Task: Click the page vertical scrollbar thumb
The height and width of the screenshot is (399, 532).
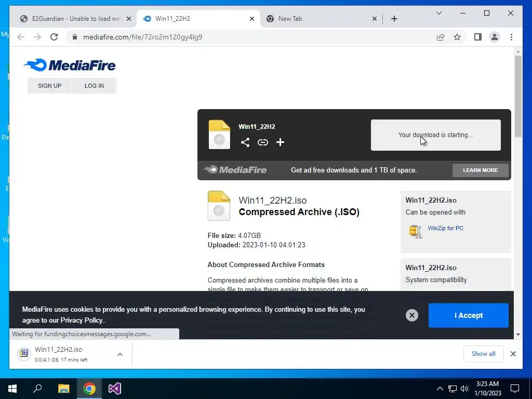Action: (x=518, y=96)
